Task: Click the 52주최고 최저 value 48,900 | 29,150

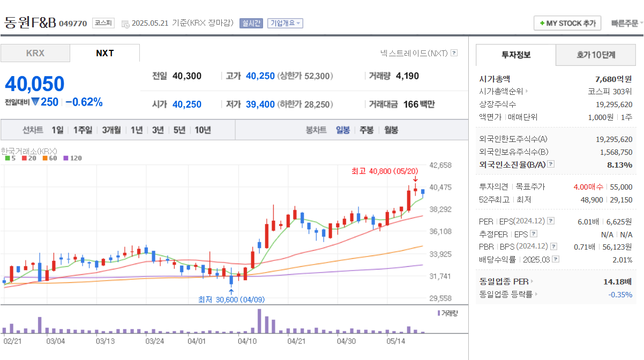Action: [x=607, y=200]
